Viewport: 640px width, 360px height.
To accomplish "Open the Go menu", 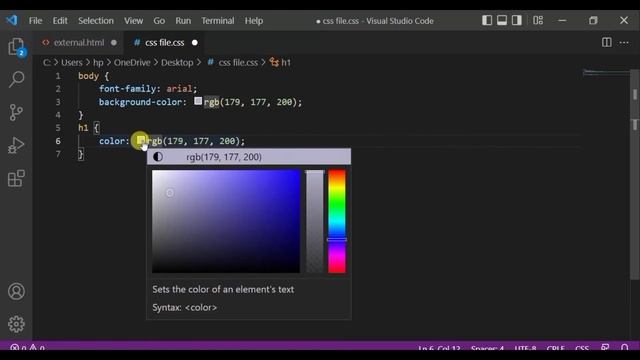I will pos(159,20).
